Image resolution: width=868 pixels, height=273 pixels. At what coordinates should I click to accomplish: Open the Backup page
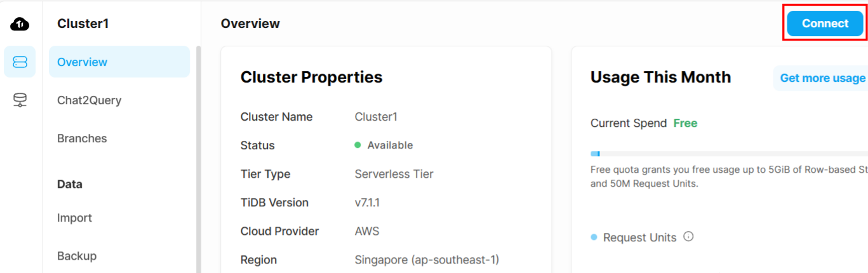[x=77, y=256]
